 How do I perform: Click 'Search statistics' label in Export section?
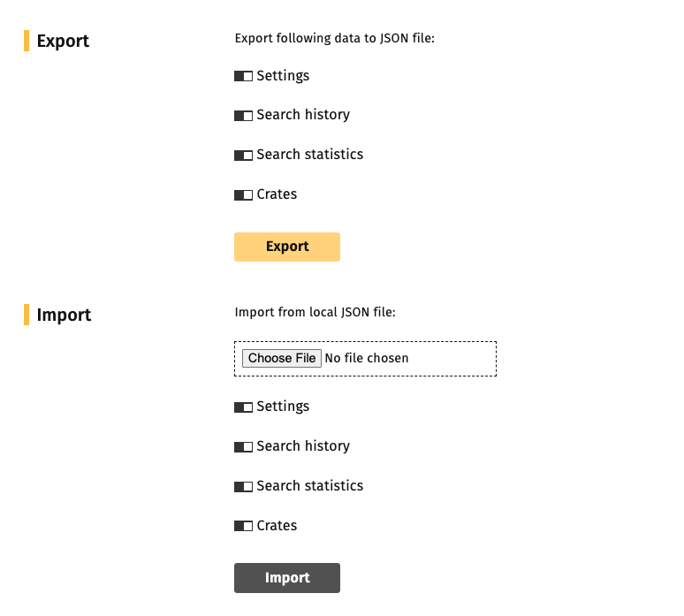coord(309,155)
